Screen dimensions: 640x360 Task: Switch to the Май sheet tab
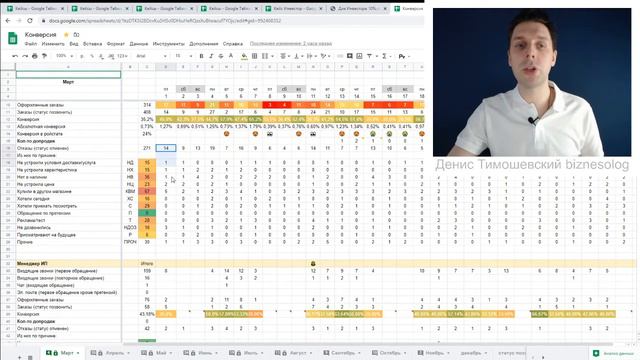coord(156,353)
